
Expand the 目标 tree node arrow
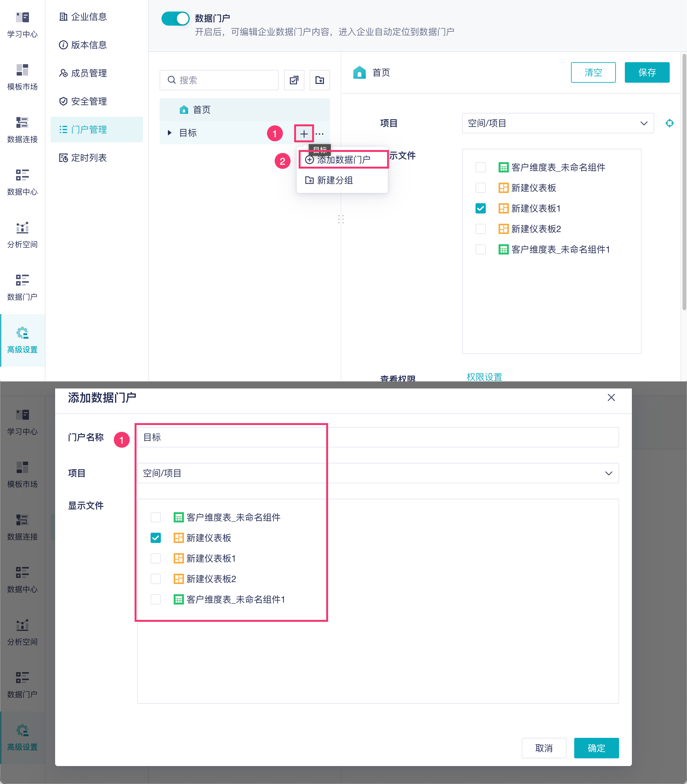click(x=170, y=133)
